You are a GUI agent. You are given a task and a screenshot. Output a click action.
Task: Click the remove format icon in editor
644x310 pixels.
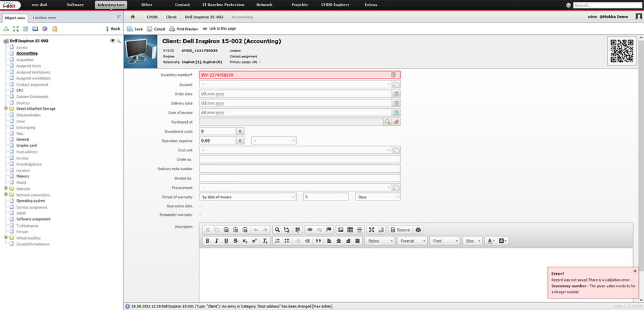(265, 240)
